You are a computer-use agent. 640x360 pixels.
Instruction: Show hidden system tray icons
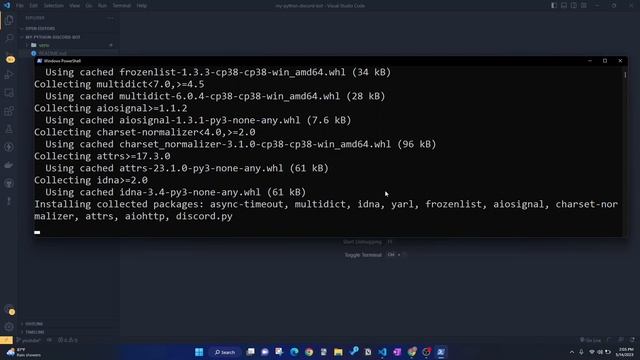tap(572, 352)
